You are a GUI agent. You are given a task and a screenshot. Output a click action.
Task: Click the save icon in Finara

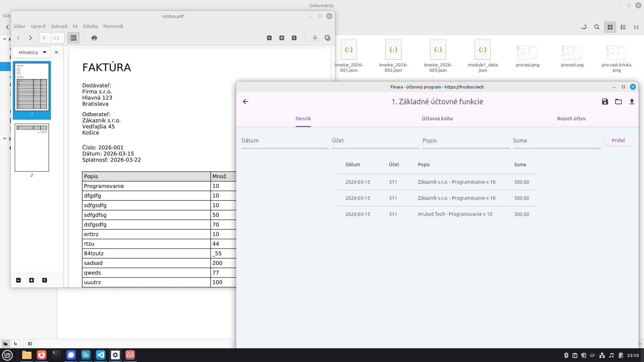(605, 102)
